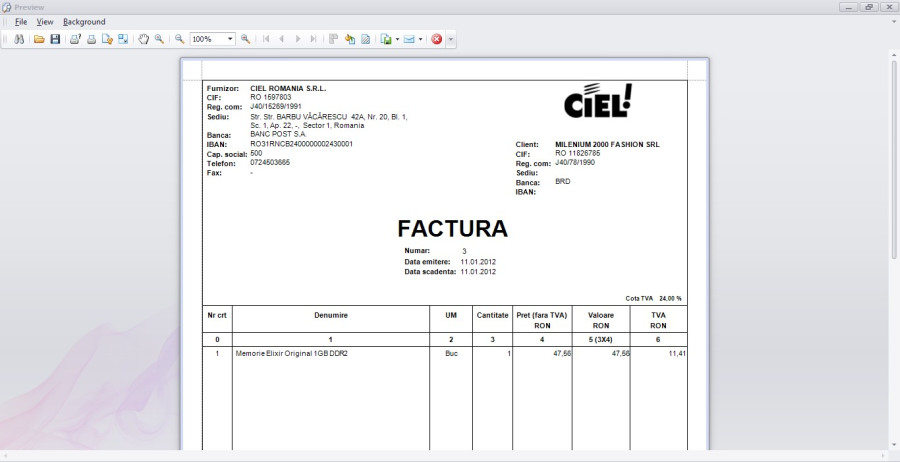Open the View menu
The image size is (900, 462).
tap(45, 22)
